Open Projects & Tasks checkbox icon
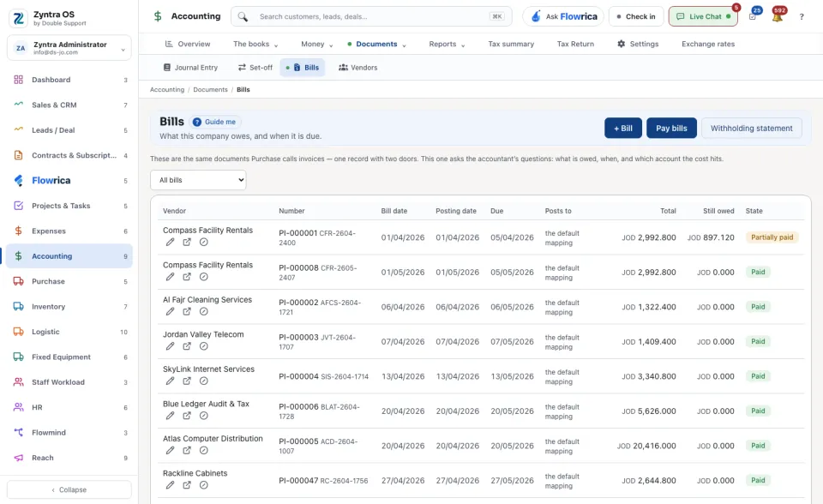Screen dimensions: 823x504 pyautogui.click(x=18, y=205)
